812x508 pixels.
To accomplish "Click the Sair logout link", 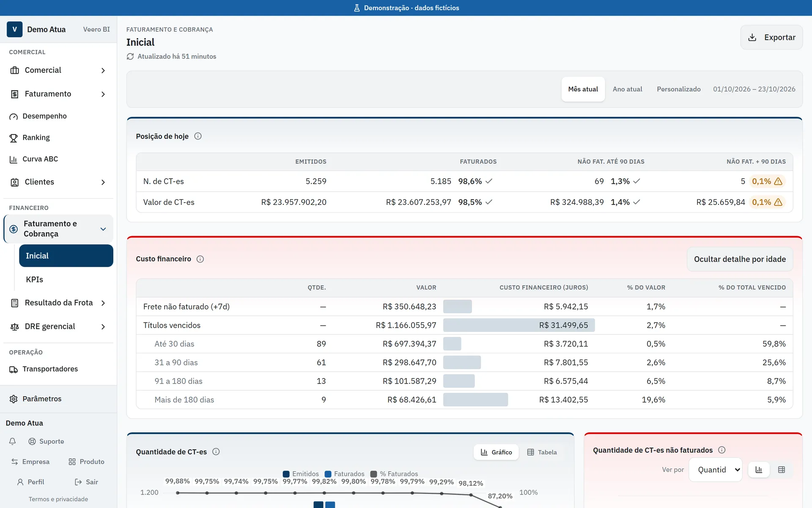I will [x=86, y=482].
